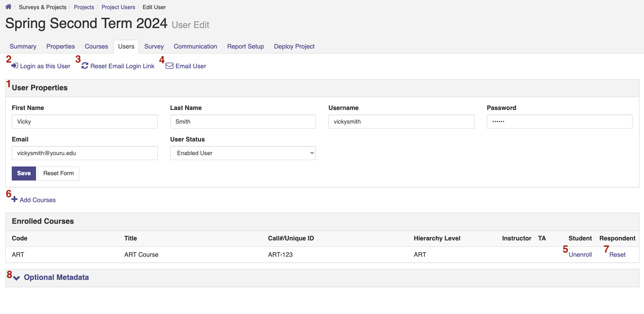Image resolution: width=644 pixels, height=314 pixels.
Task: Switch to the Properties tab
Action: click(61, 46)
